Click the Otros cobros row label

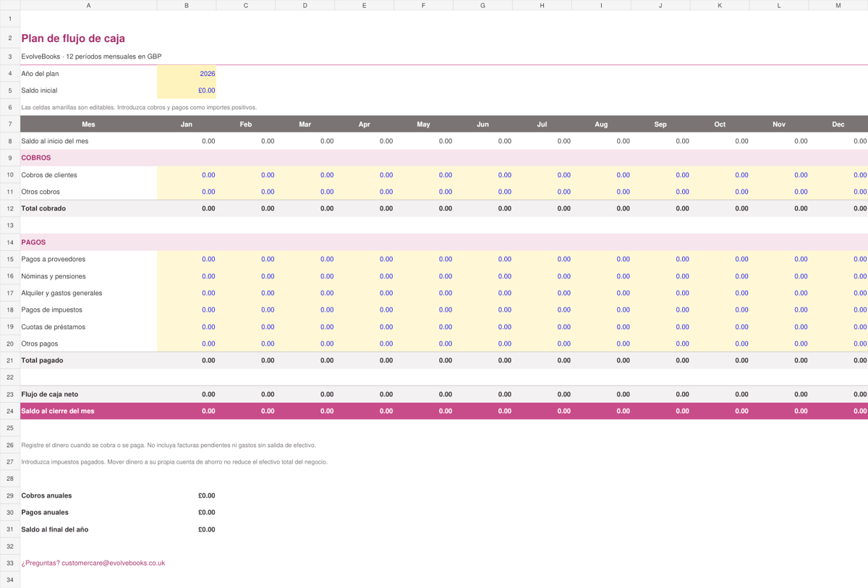click(x=41, y=192)
